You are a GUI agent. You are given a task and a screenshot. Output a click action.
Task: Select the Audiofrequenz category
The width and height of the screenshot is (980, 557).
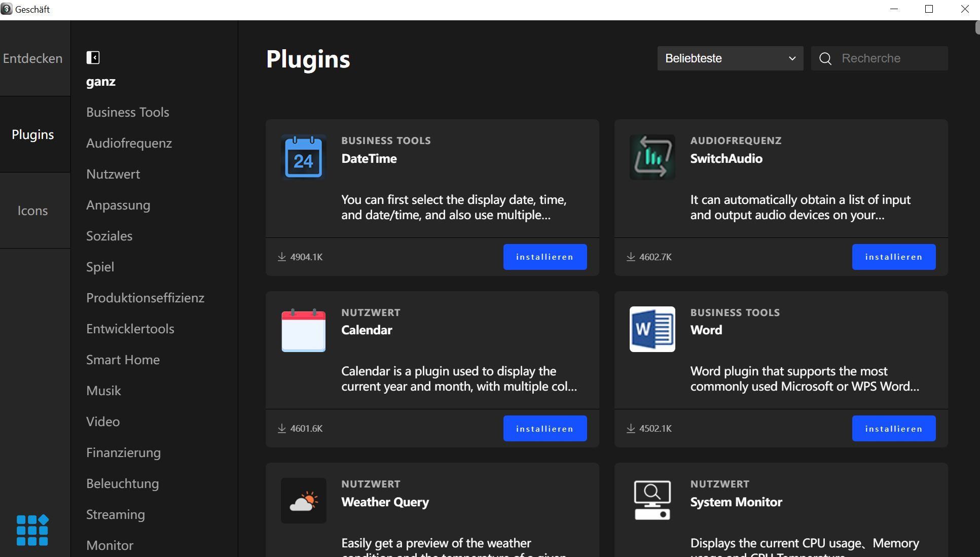(x=129, y=143)
